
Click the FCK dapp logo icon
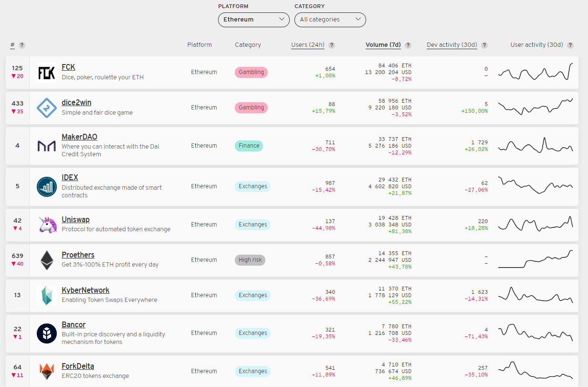coord(46,73)
